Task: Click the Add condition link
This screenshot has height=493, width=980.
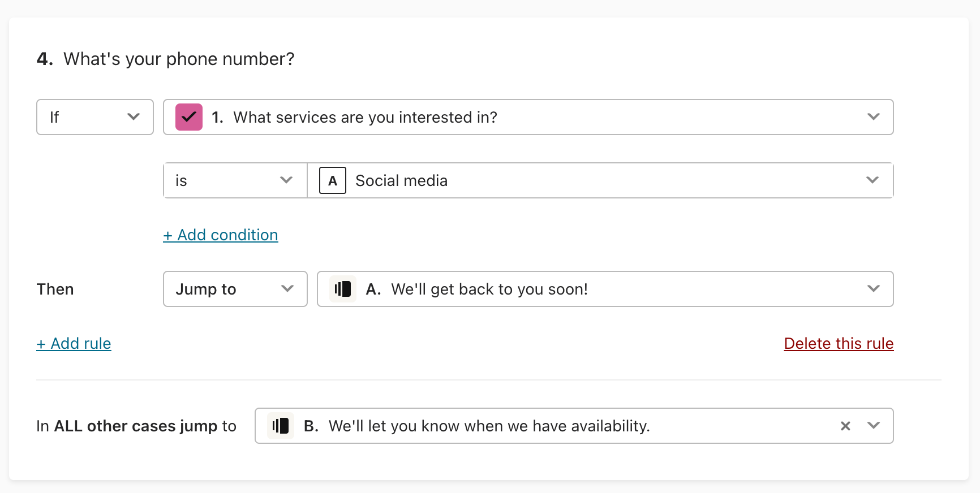Action: pos(221,235)
